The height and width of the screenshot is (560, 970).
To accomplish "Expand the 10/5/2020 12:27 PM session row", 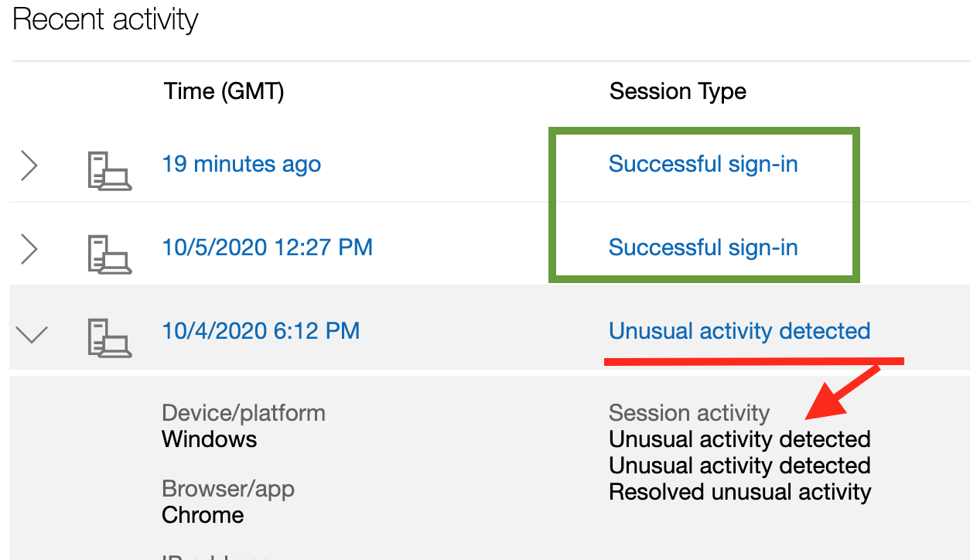I will click(x=29, y=248).
